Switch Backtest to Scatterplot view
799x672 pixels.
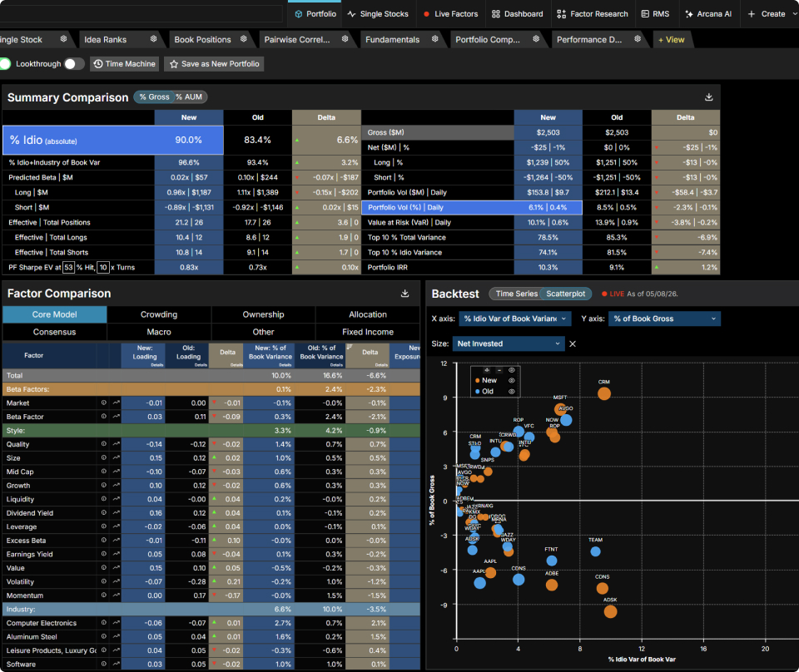click(566, 294)
